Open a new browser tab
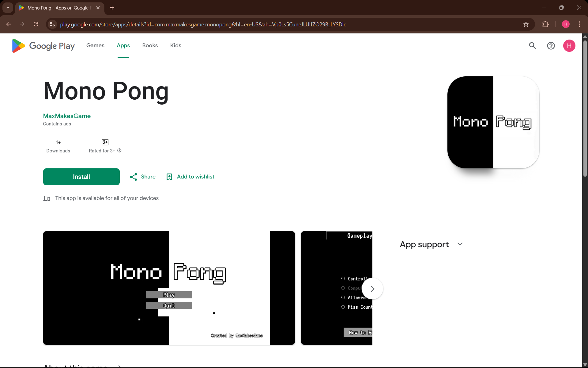Screen dimensions: 588x368 click(112, 8)
